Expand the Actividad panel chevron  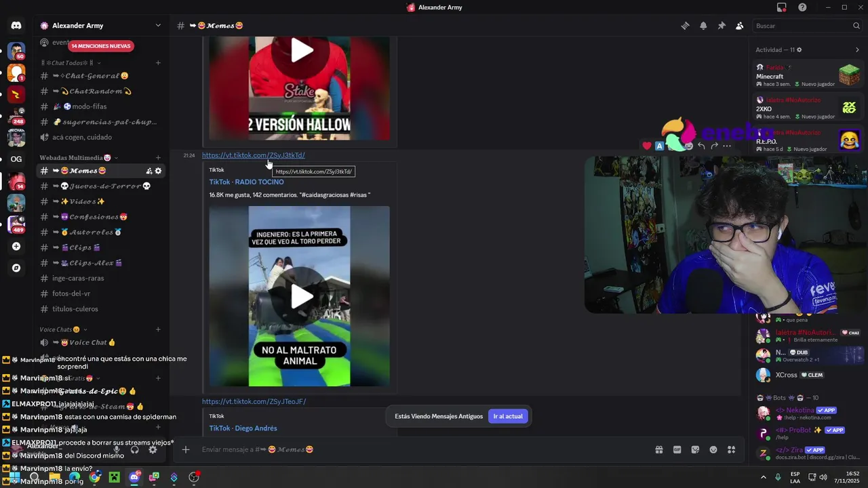coord(857,49)
